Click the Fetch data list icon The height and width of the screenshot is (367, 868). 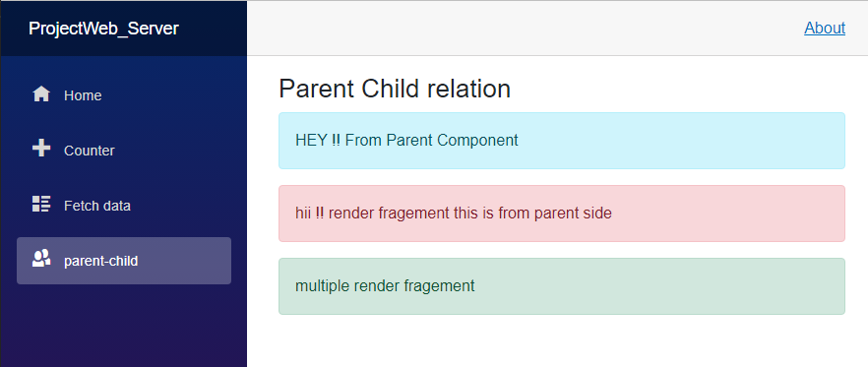41,204
